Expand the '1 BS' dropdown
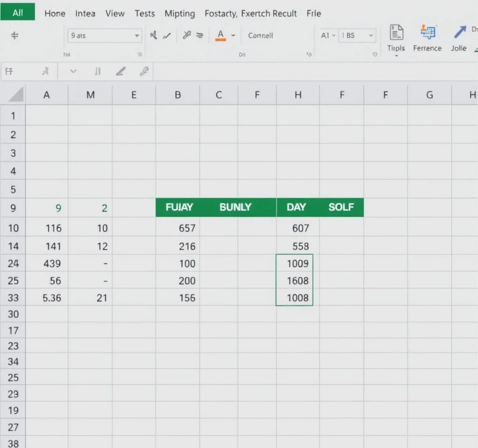The width and height of the screenshot is (478, 448). (x=371, y=35)
